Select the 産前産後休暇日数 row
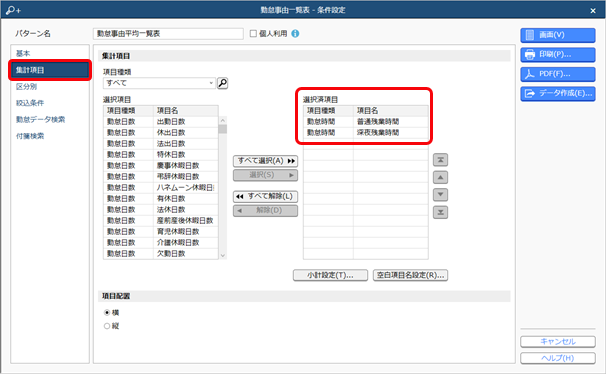 (161, 221)
